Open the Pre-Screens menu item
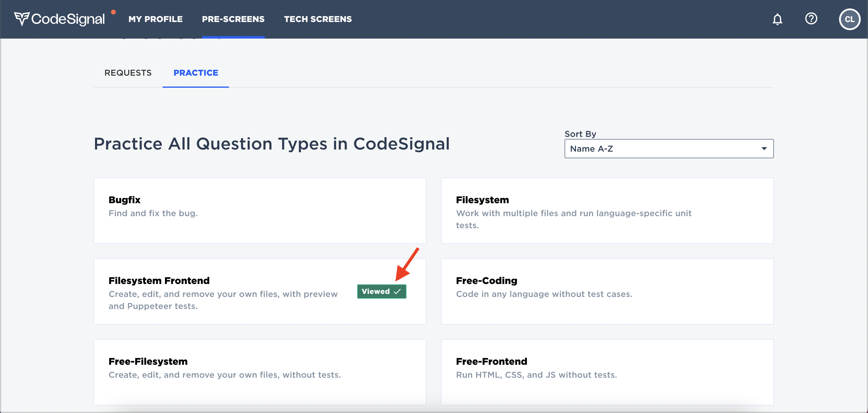Viewport: 868px width, 413px height. click(x=233, y=19)
